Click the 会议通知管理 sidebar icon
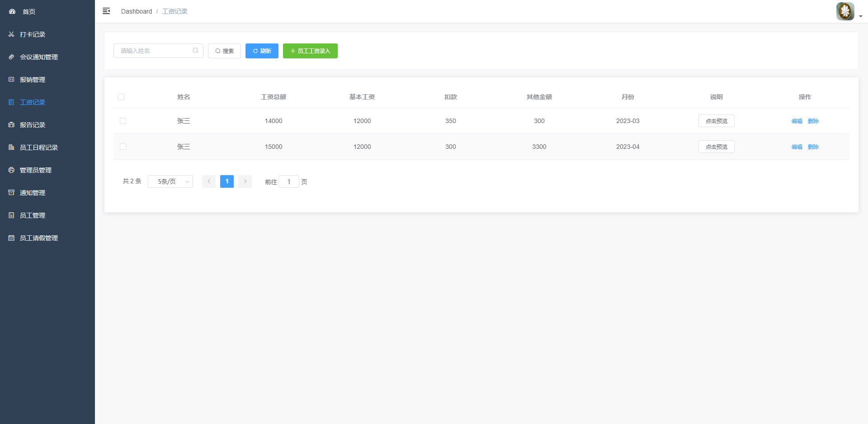 point(11,57)
